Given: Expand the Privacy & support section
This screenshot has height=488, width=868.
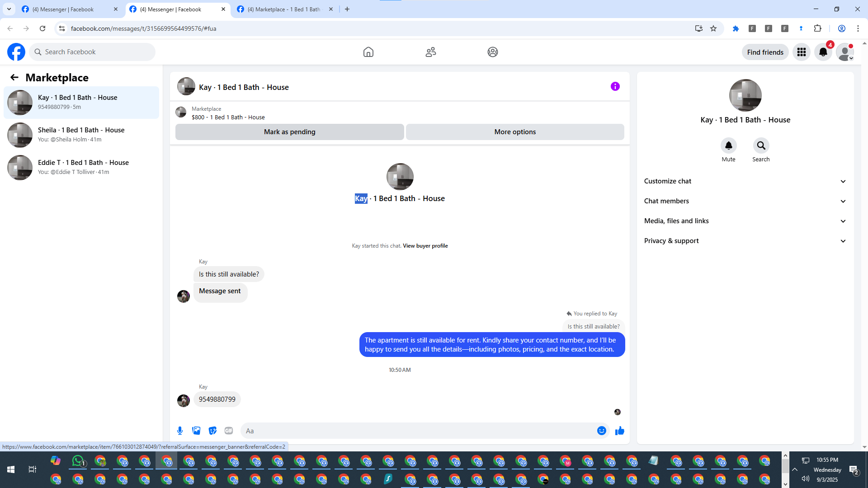Looking at the screenshot, I should 745,241.
